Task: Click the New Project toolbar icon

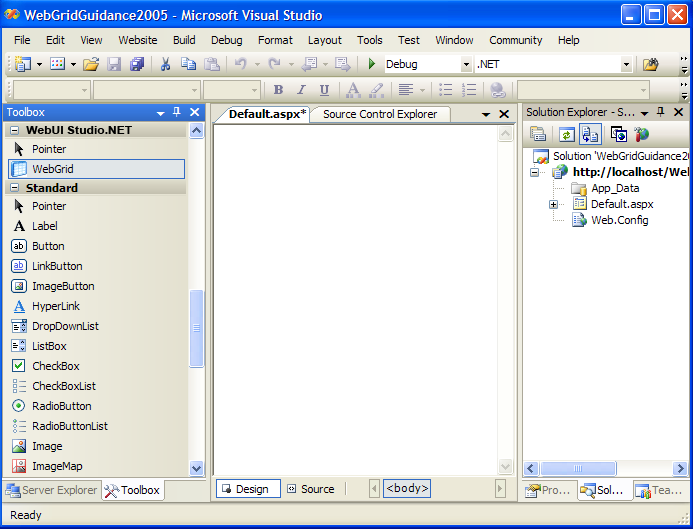Action: [x=23, y=65]
